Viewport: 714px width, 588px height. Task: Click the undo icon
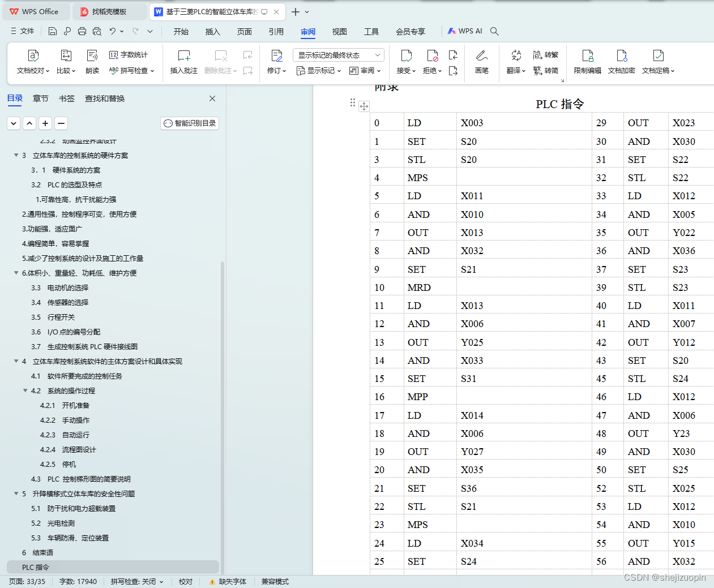113,31
